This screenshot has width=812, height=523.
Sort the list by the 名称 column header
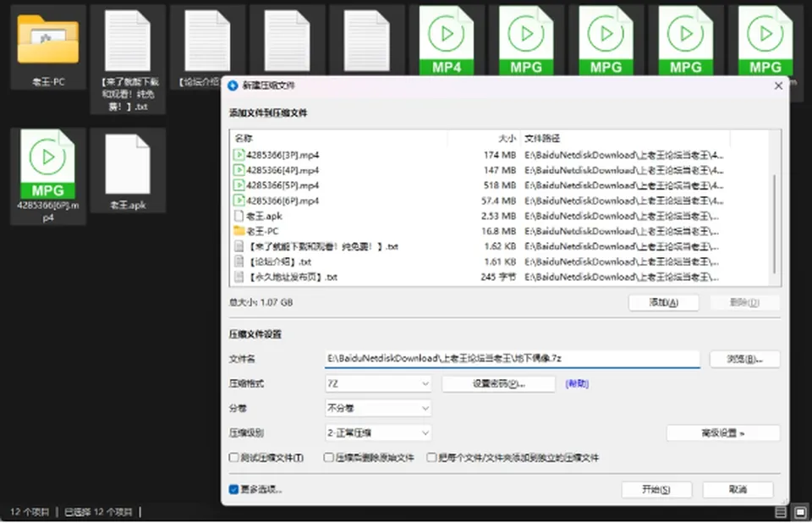244,139
